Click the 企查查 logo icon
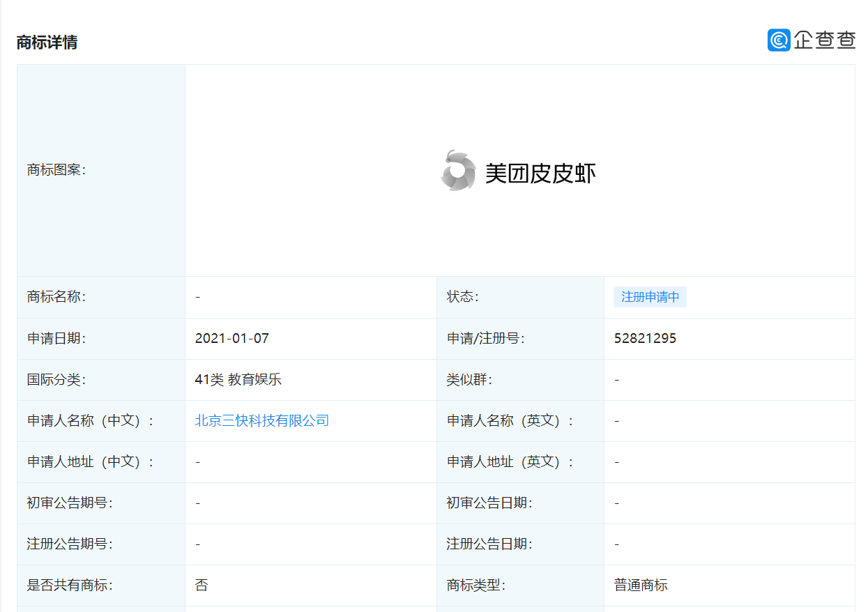This screenshot has height=612, width=868. (x=778, y=40)
